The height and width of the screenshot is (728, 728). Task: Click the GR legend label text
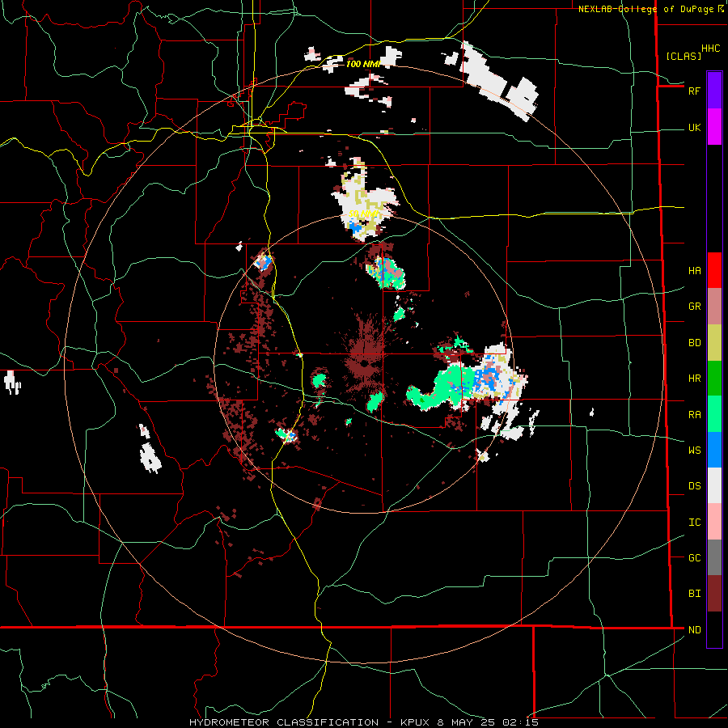pyautogui.click(x=694, y=307)
